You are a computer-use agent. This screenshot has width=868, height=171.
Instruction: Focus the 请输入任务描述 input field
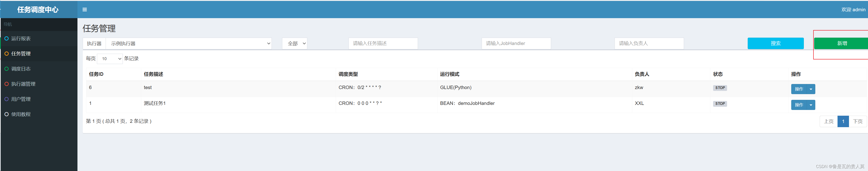coord(383,44)
